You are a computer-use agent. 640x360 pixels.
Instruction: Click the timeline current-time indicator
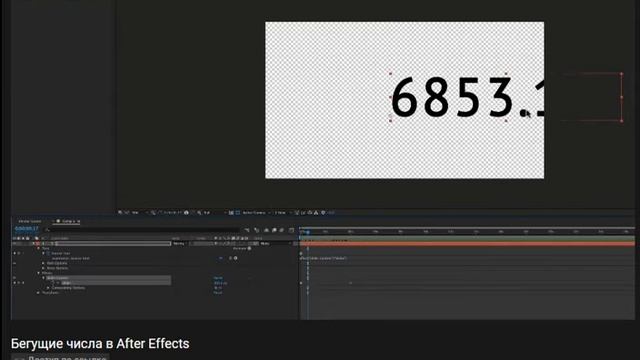coord(308,232)
